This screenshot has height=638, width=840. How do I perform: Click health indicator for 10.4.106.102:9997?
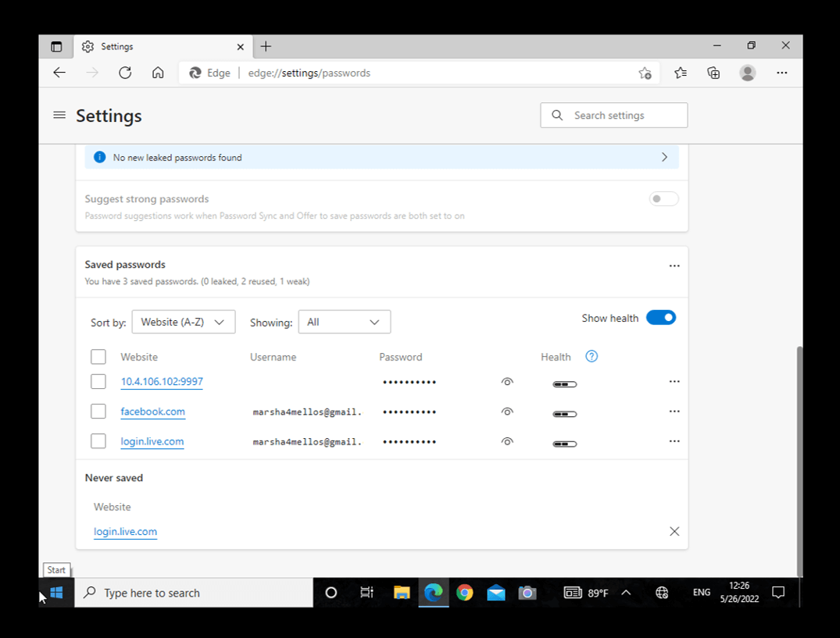(x=565, y=384)
